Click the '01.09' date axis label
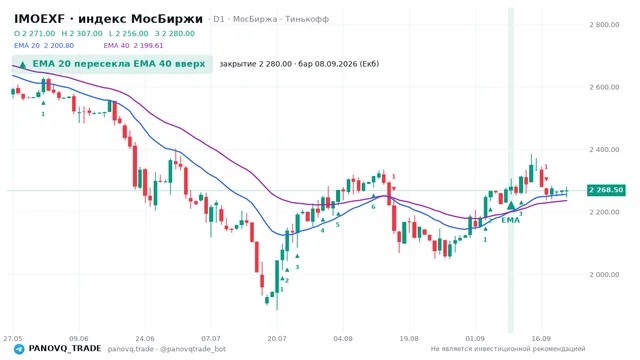This screenshot has width=640, height=360. [475, 338]
